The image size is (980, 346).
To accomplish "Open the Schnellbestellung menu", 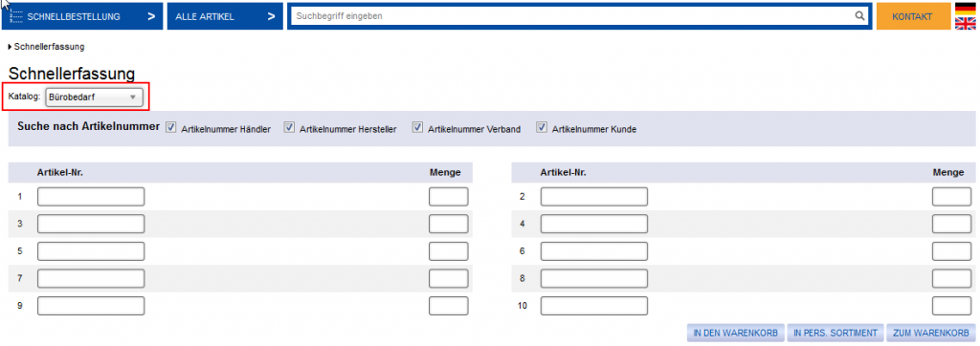I will click(x=82, y=16).
